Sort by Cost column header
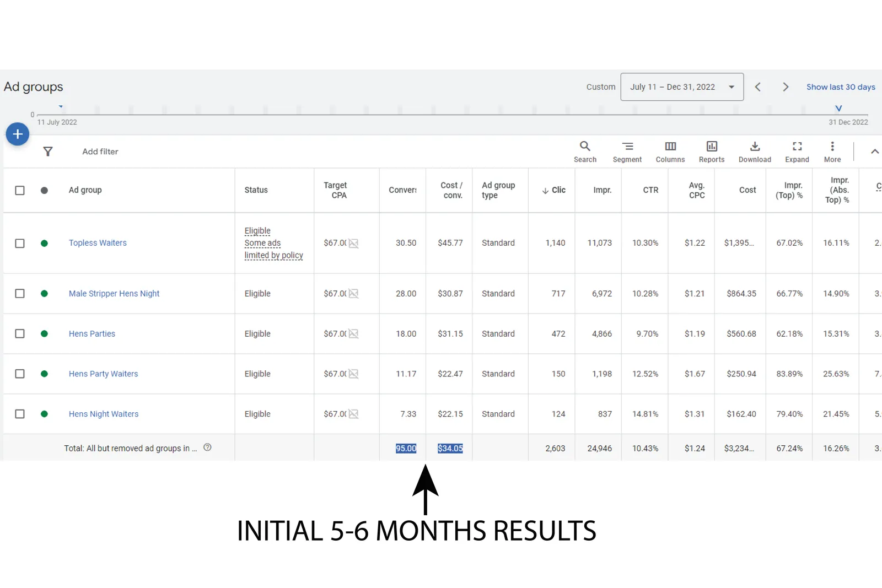 [x=747, y=190]
